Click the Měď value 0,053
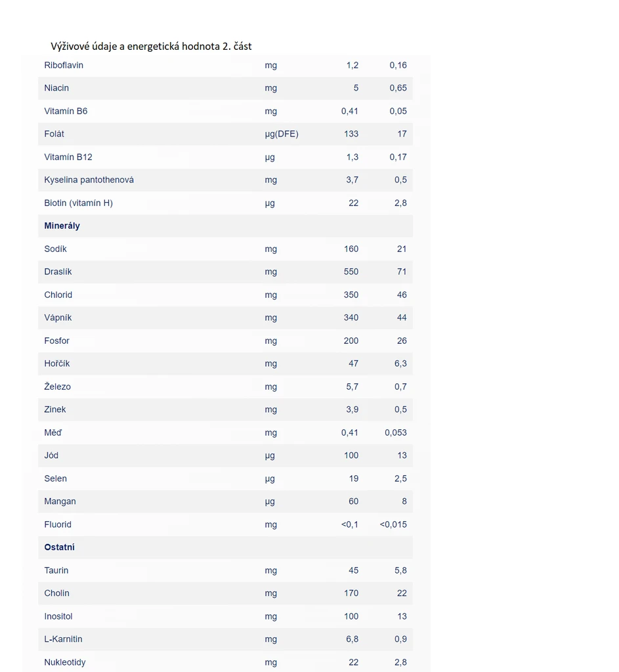The image size is (619, 672). pyautogui.click(x=396, y=432)
